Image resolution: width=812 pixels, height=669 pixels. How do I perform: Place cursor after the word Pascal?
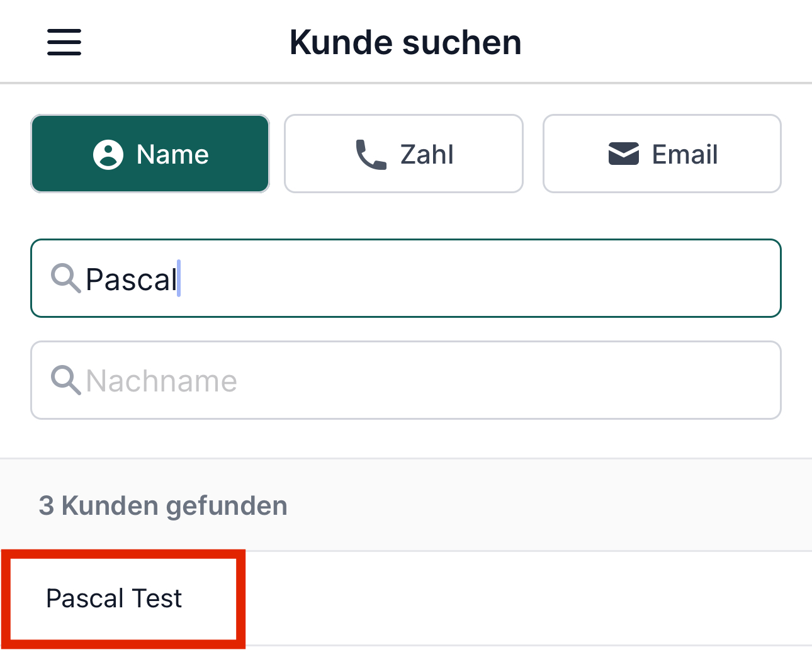pos(179,279)
